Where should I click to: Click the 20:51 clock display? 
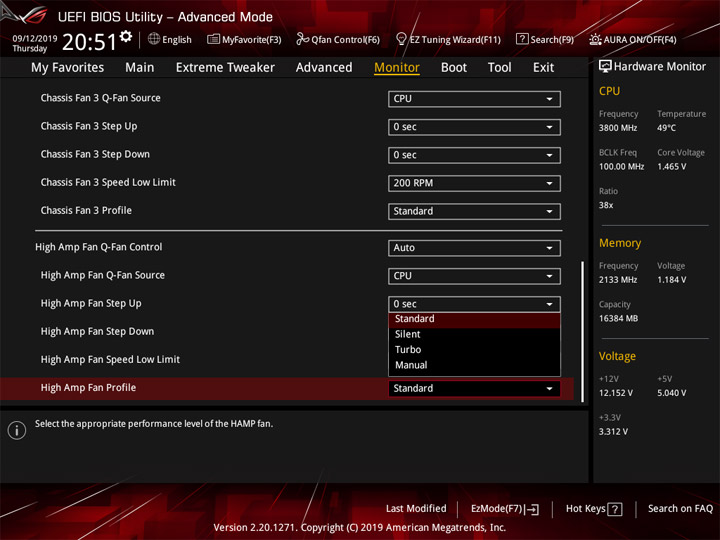pos(90,42)
